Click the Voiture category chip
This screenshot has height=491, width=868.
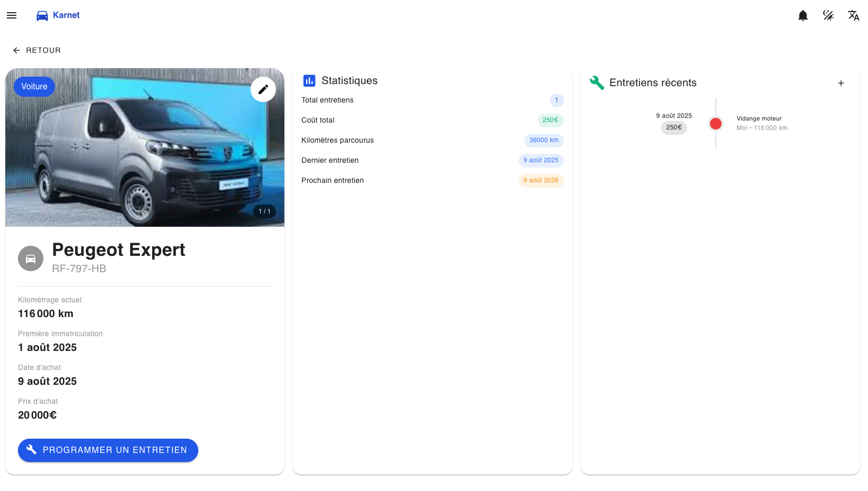click(34, 87)
